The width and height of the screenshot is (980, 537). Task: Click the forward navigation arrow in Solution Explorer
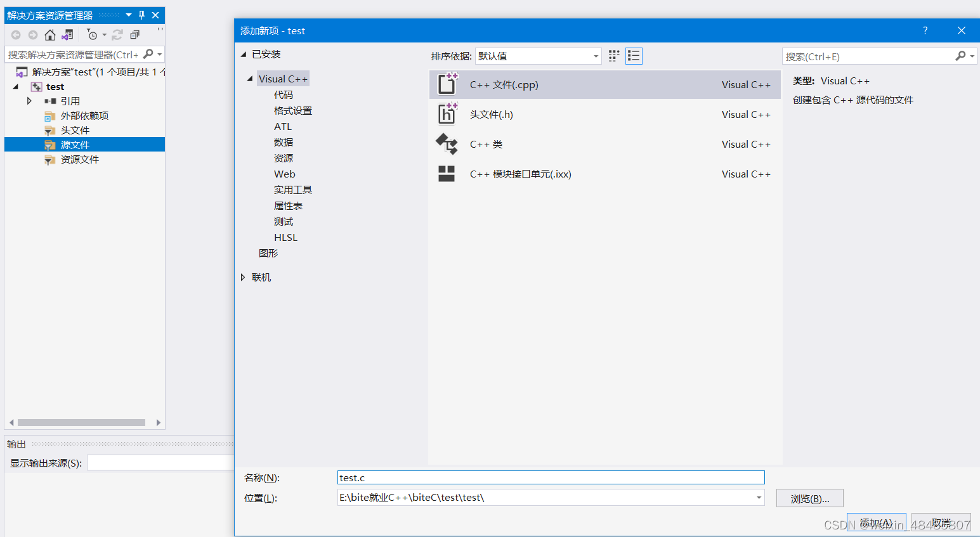pos(33,35)
